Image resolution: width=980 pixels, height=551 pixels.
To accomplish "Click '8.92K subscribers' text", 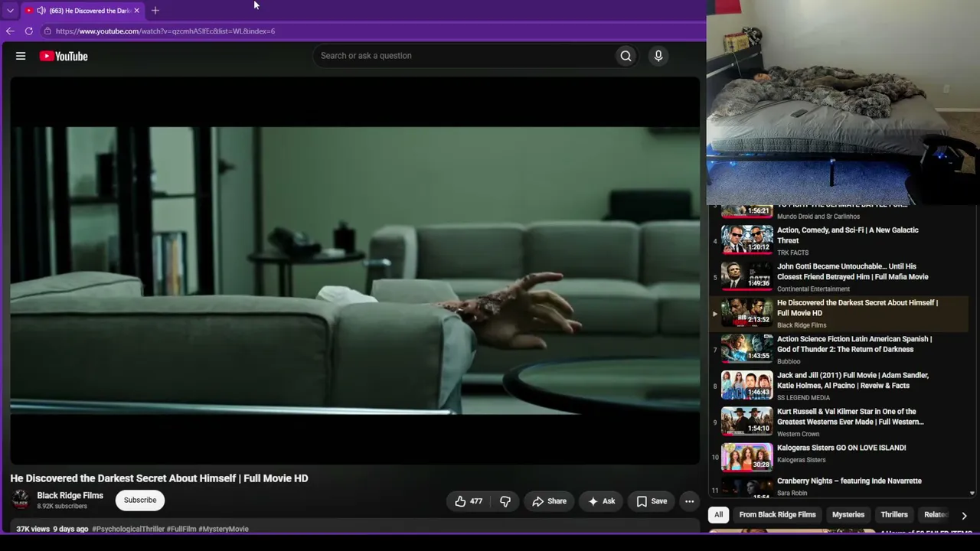I will click(62, 507).
